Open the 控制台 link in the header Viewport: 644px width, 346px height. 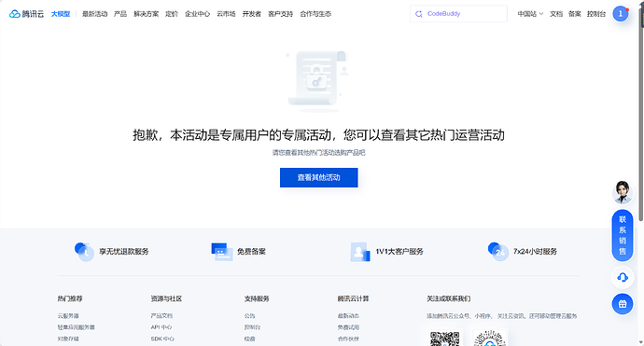596,14
